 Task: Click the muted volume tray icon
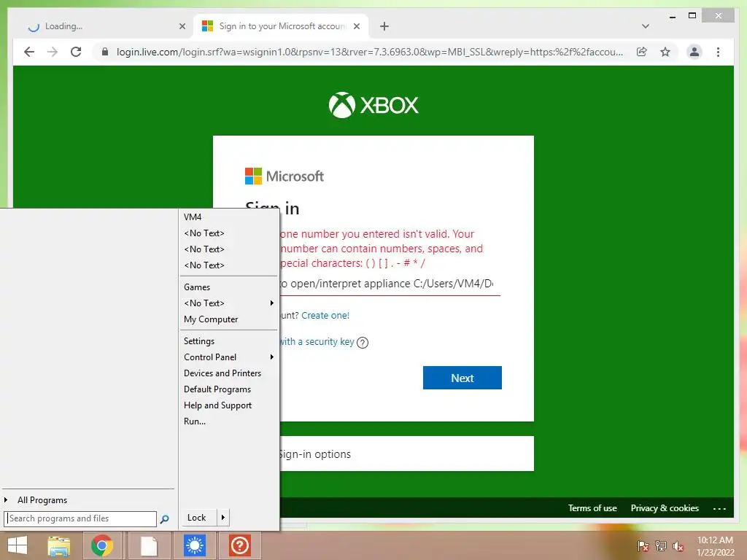pos(678,545)
